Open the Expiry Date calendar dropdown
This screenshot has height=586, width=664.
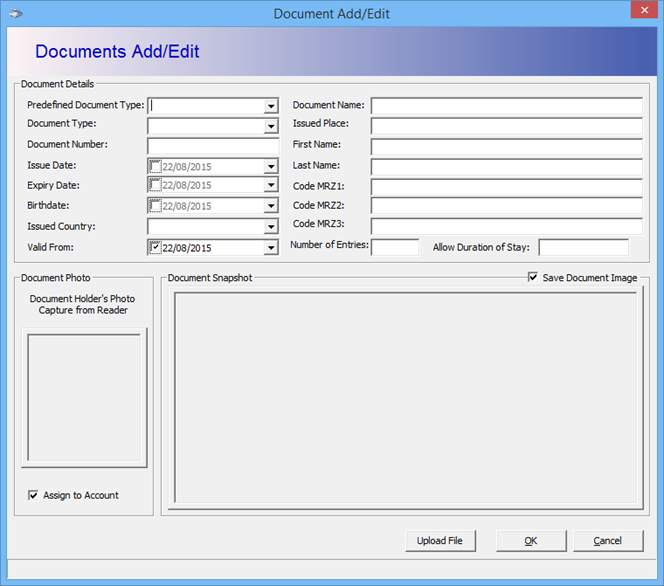pos(271,185)
